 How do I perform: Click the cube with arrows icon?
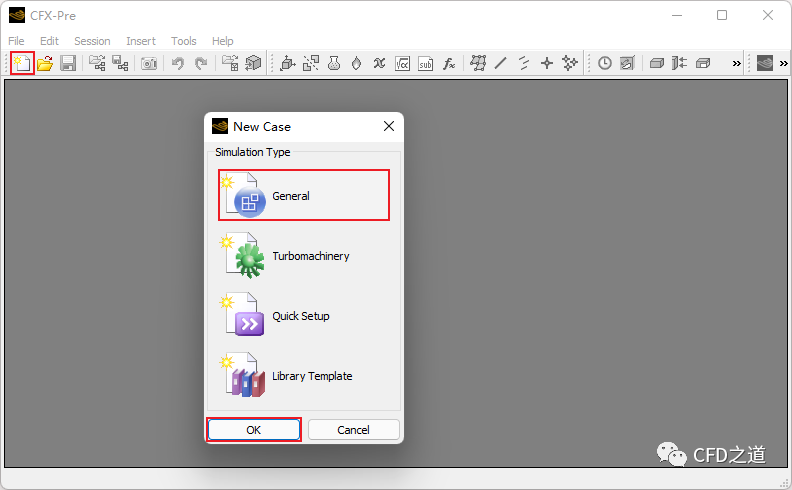[253, 63]
